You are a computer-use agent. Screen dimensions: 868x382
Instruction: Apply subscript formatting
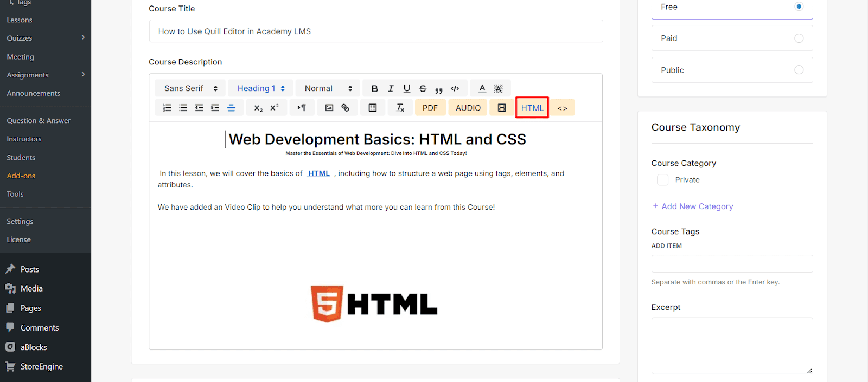pos(258,108)
